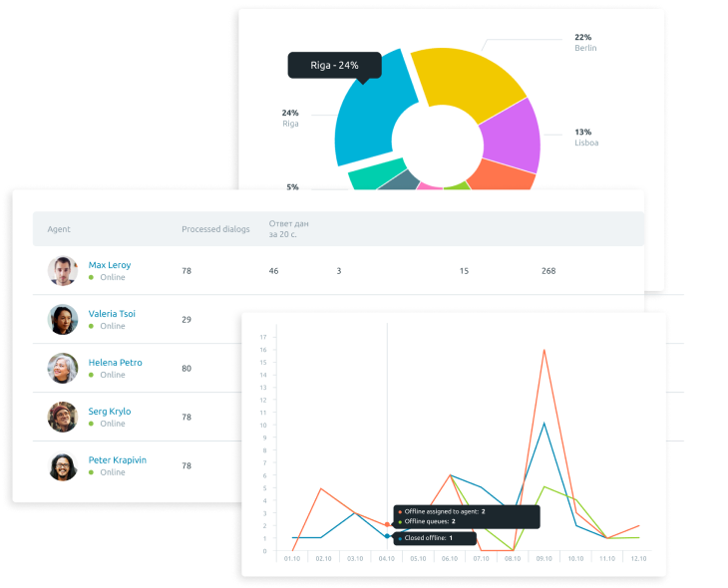Sort by Processed dialogs column header

(215, 229)
